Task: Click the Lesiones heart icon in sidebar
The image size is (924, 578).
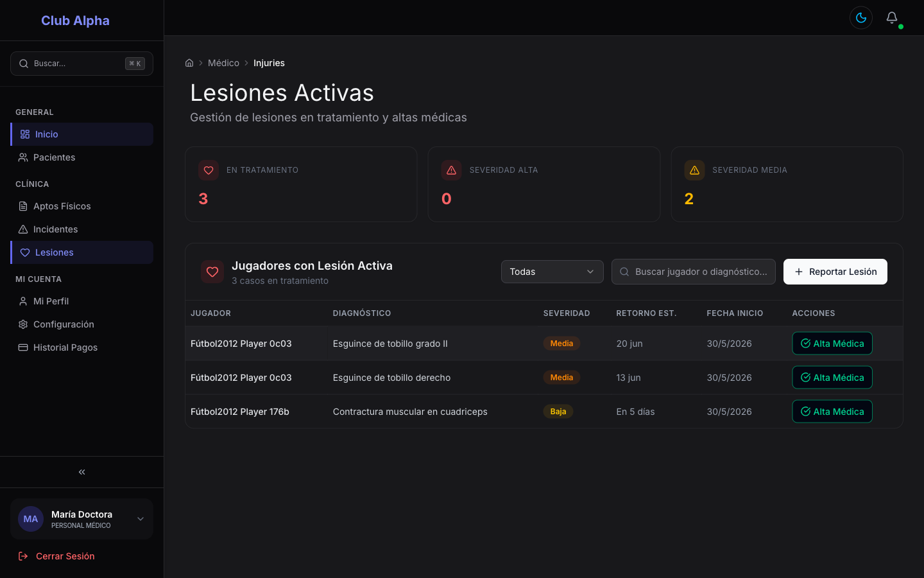Action: tap(25, 252)
